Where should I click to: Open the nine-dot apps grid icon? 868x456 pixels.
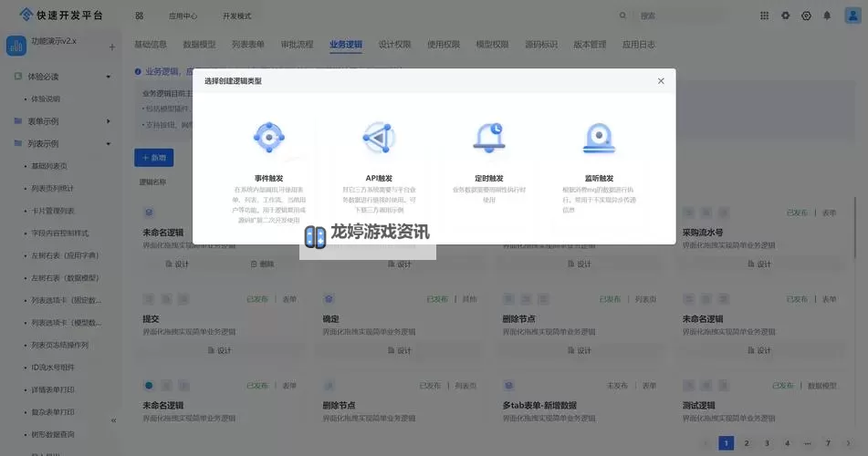[x=765, y=16]
